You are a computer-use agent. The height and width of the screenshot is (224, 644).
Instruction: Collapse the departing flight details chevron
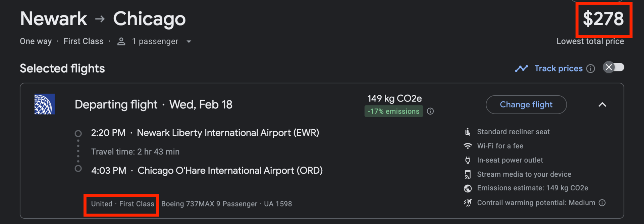pos(602,104)
